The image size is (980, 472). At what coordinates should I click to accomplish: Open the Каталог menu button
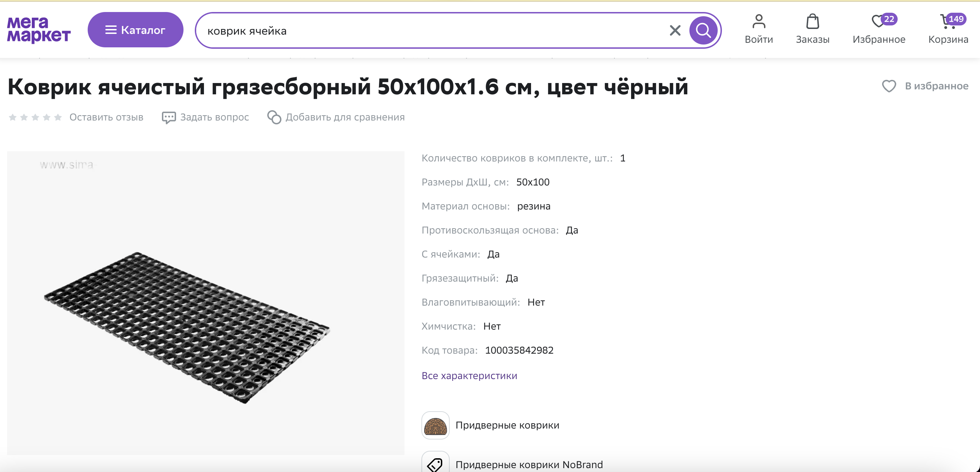[135, 30]
